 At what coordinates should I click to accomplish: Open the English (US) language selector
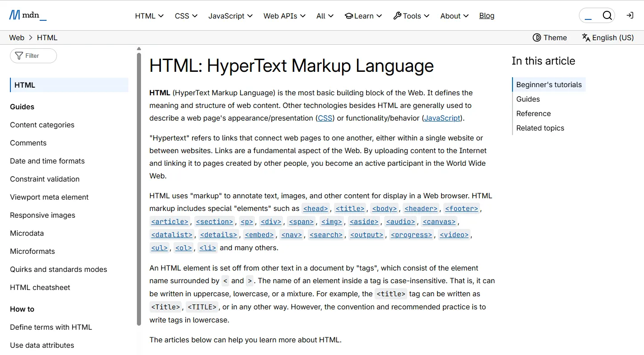[608, 37]
